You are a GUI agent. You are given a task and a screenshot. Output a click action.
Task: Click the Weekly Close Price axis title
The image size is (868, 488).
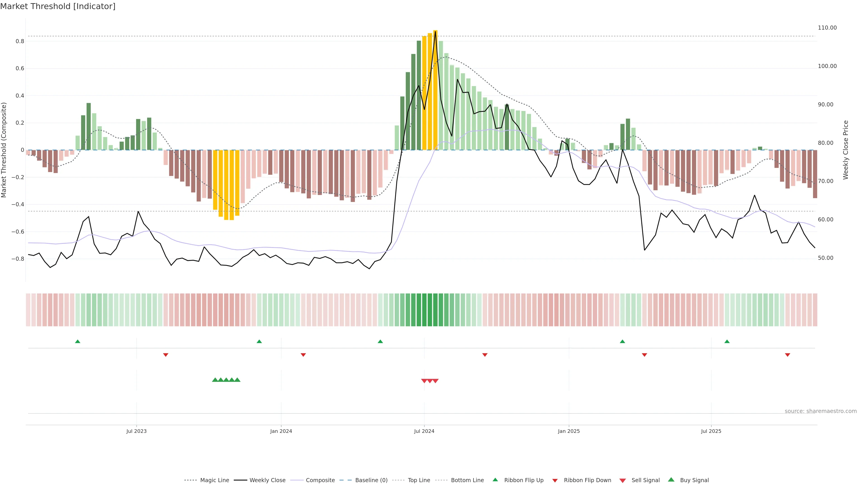pos(845,150)
